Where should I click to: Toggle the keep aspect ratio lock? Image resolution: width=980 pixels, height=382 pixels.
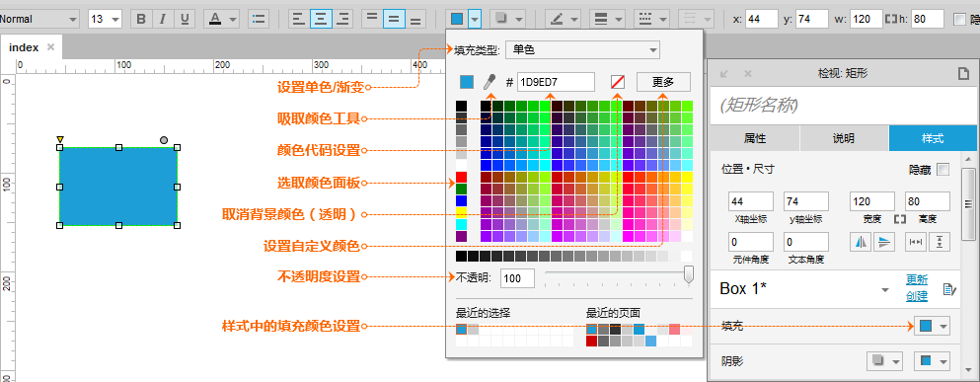tap(900, 219)
